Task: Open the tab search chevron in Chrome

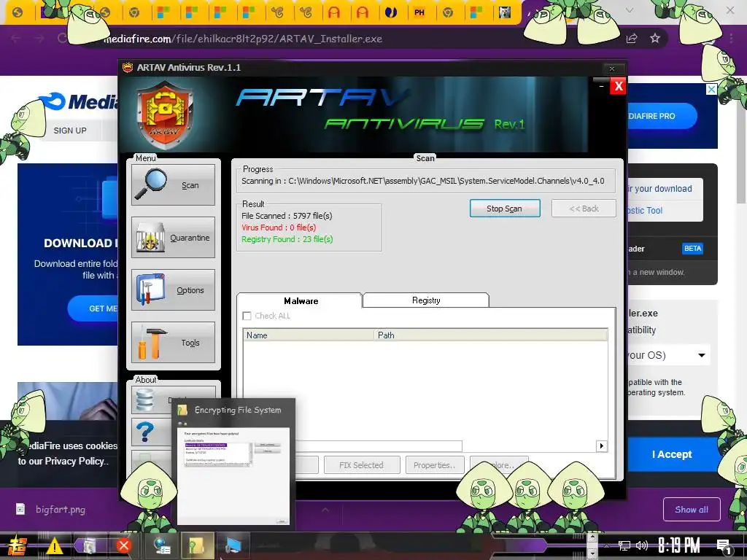Action: pyautogui.click(x=630, y=10)
